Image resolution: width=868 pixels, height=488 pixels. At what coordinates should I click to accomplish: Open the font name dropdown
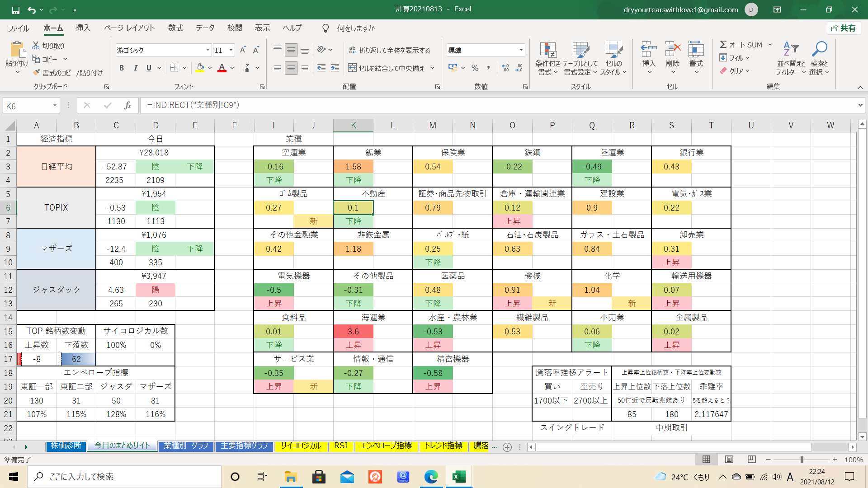208,50
